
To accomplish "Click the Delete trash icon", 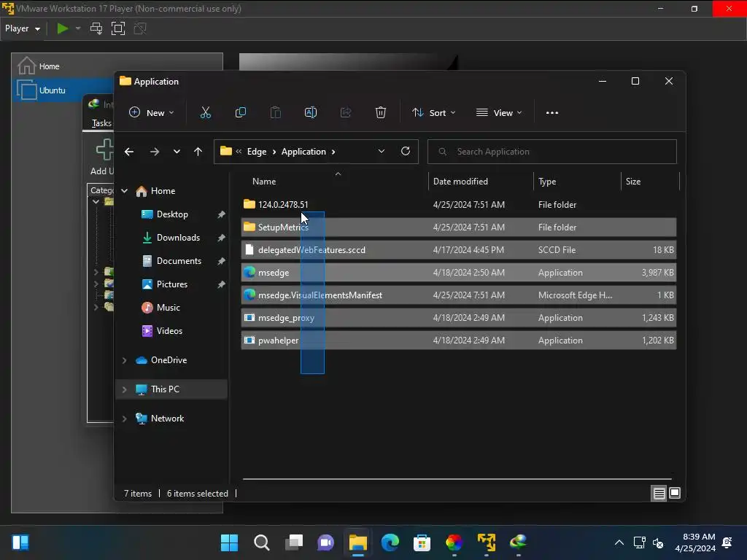I will [380, 113].
